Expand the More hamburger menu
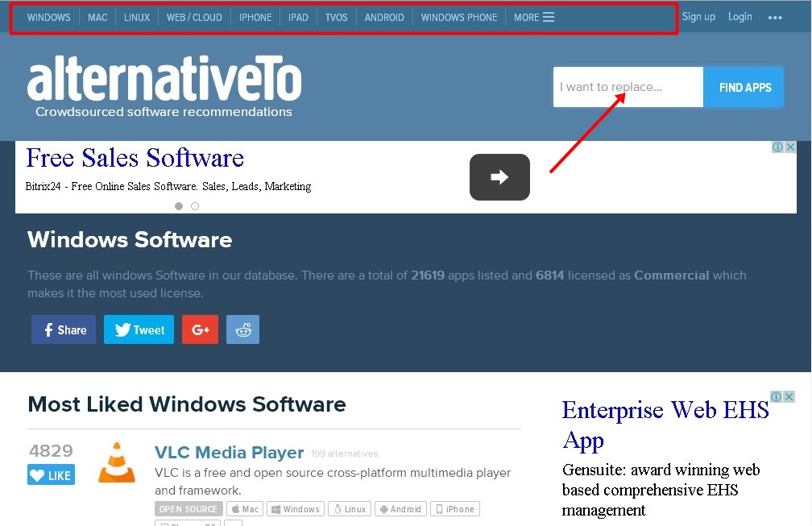This screenshot has height=526, width=812. click(534, 18)
